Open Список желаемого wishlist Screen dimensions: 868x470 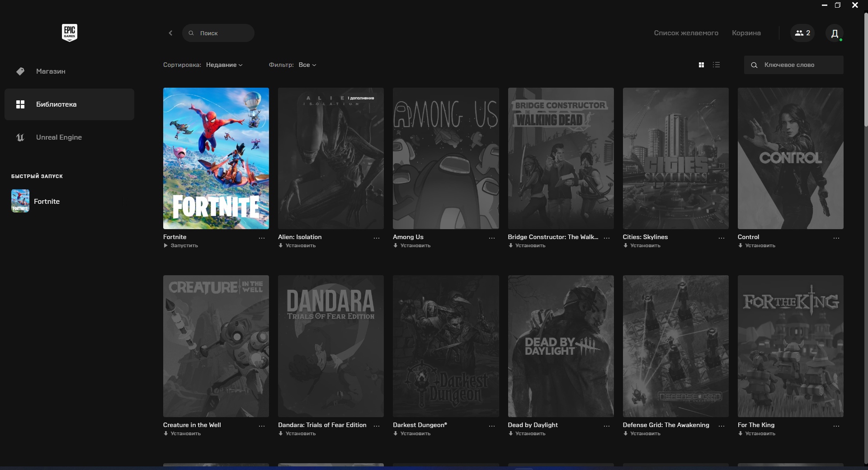tap(686, 33)
